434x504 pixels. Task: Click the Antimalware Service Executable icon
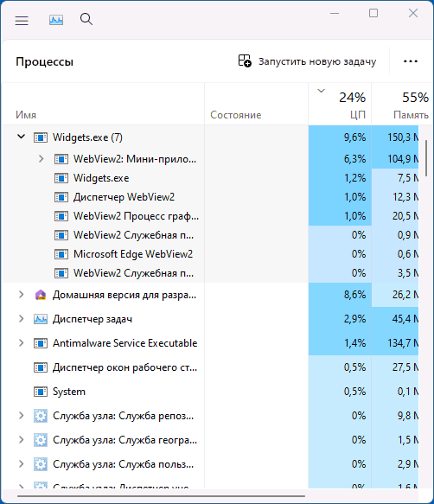pyautogui.click(x=41, y=343)
